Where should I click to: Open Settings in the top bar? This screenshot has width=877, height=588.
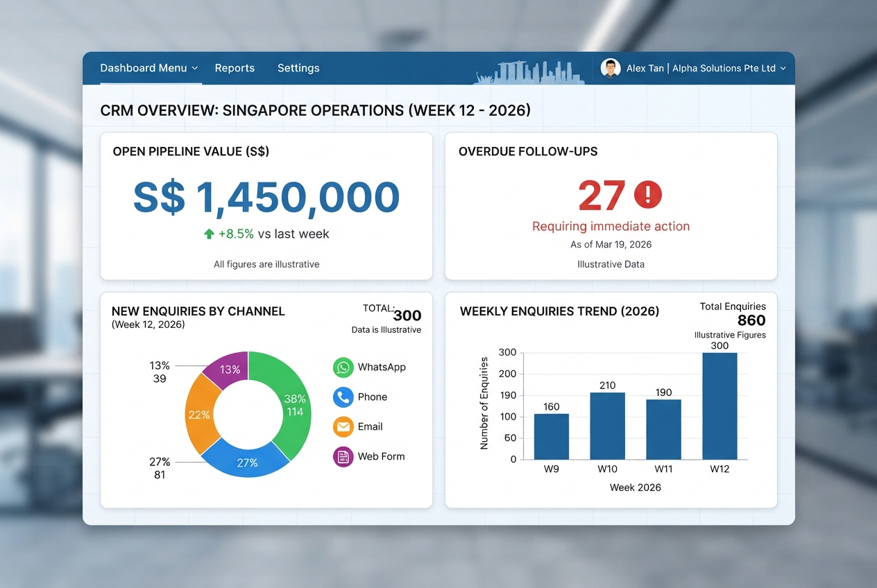(x=298, y=68)
